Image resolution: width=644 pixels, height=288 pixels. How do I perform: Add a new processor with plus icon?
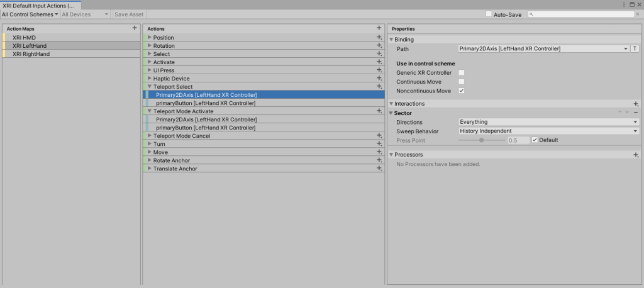coord(636,155)
